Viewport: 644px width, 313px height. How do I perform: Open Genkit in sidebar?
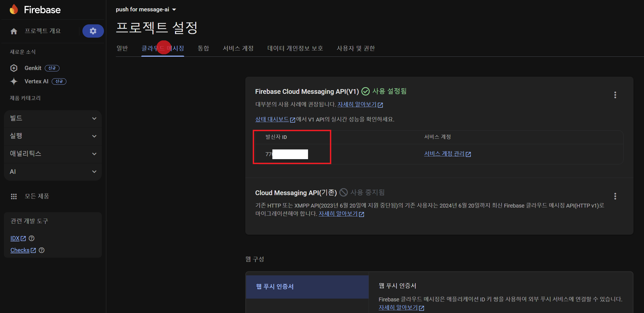tap(33, 68)
